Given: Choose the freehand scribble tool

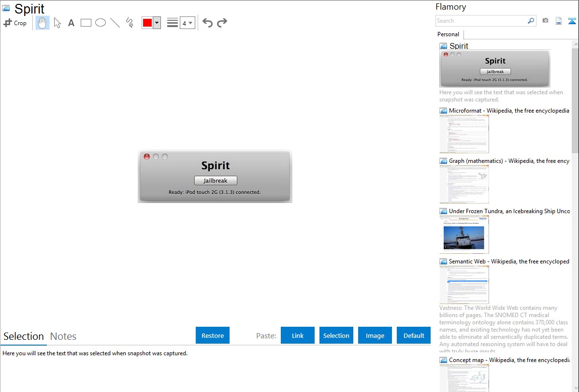Looking at the screenshot, I should point(130,23).
